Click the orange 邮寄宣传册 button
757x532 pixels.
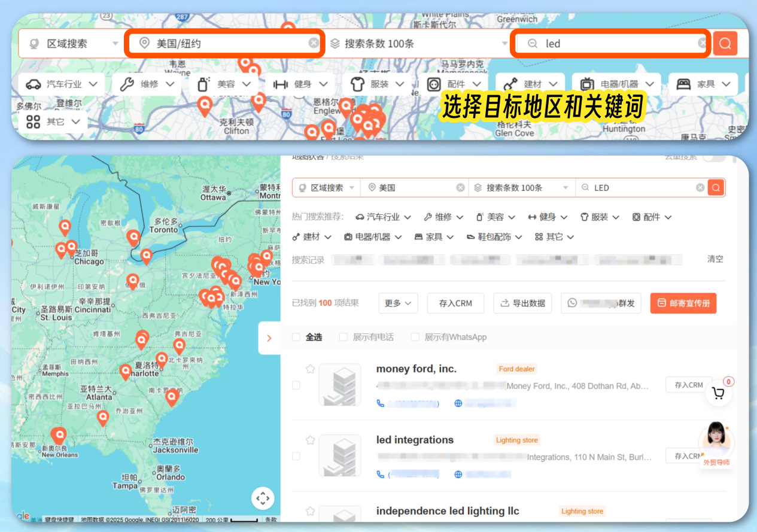683,303
